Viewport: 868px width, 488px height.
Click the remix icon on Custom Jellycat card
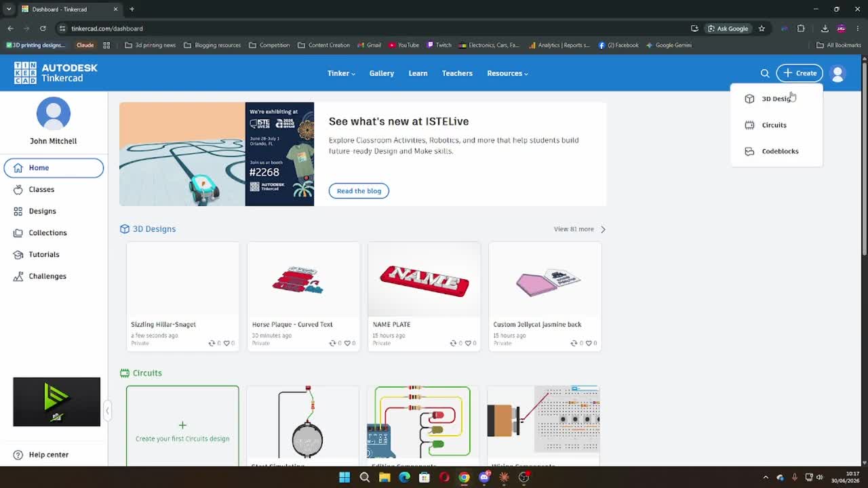tap(574, 343)
